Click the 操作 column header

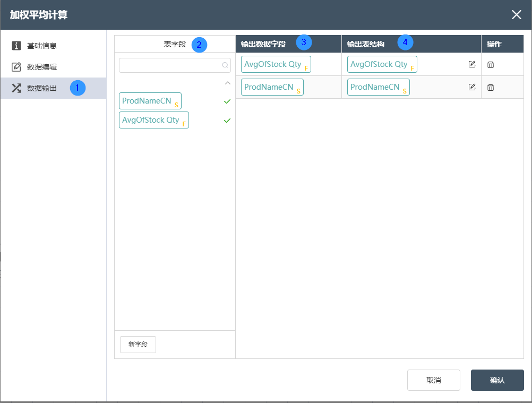click(502, 44)
